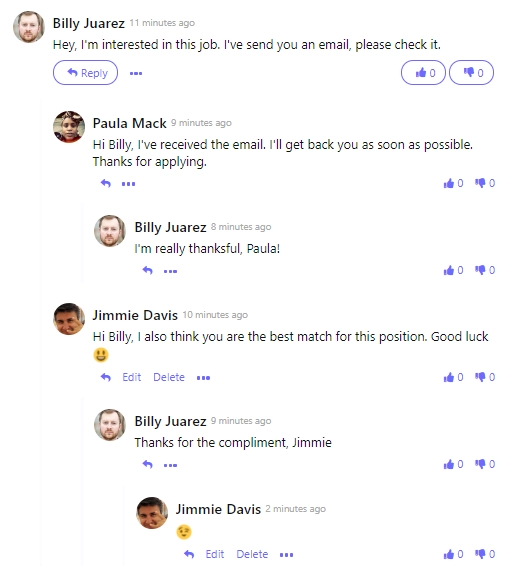Like Billy Juarez's job interest comment
The image size is (522, 578).
coord(423,73)
